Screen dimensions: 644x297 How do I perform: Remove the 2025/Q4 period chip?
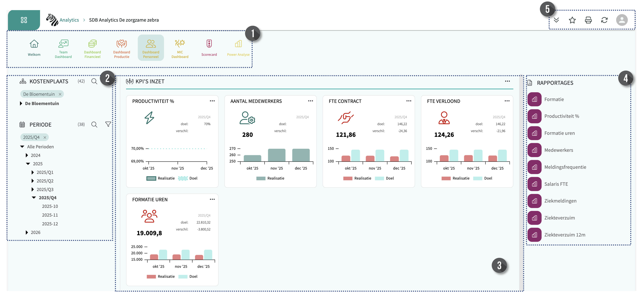point(45,137)
